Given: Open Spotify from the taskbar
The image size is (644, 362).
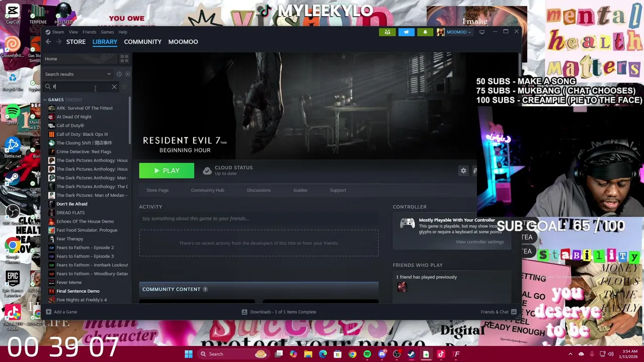Looking at the screenshot, I should 367,354.
